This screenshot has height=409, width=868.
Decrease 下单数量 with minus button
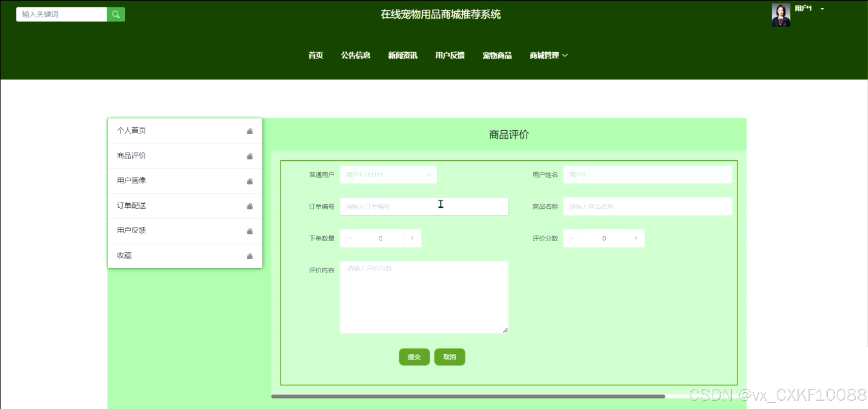(349, 238)
